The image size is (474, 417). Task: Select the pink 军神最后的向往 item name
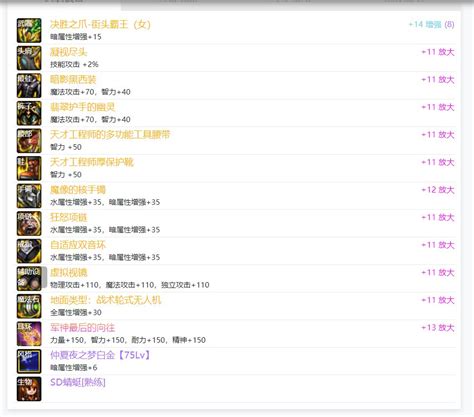(x=82, y=327)
